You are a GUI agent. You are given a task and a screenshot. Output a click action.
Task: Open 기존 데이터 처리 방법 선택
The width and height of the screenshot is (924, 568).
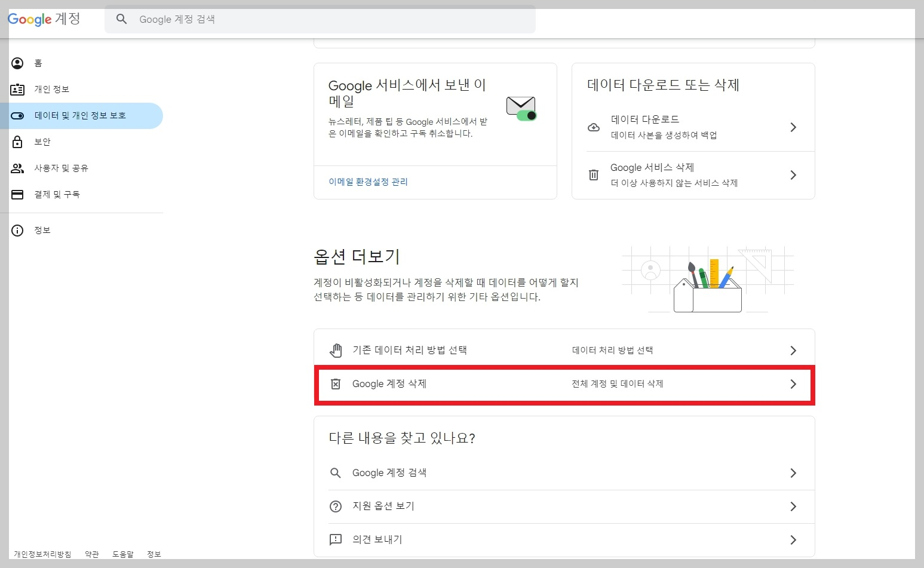tap(564, 350)
